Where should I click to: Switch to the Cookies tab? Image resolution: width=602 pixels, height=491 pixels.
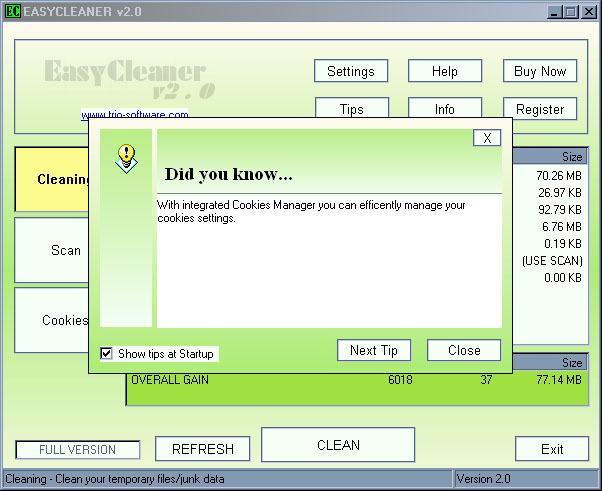[x=52, y=320]
